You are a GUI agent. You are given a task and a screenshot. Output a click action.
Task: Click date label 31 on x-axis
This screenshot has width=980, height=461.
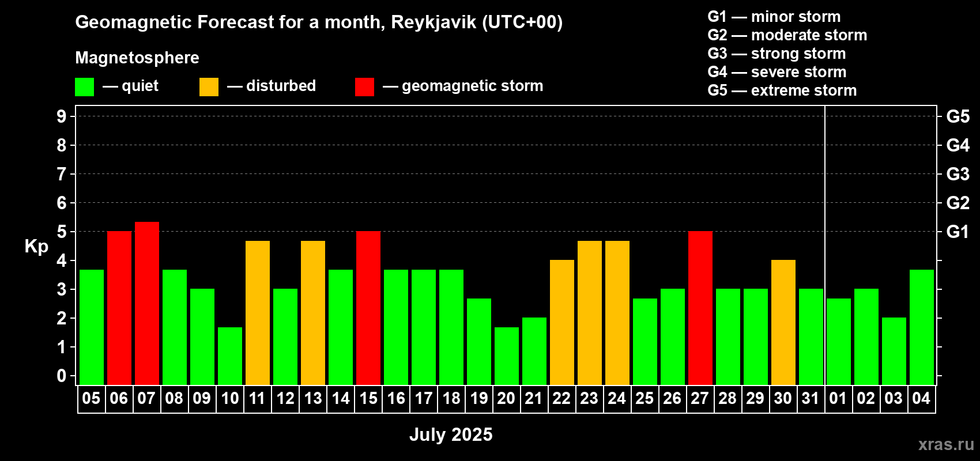(x=811, y=398)
